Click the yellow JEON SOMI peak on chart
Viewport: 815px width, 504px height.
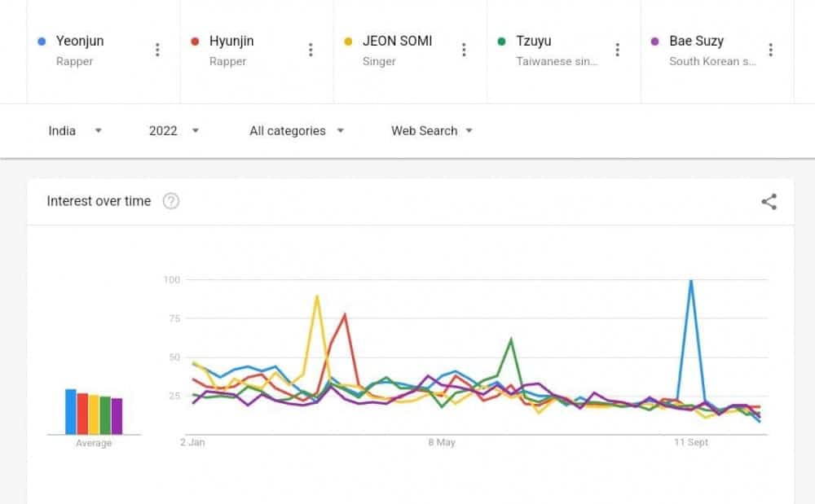pyautogui.click(x=317, y=296)
